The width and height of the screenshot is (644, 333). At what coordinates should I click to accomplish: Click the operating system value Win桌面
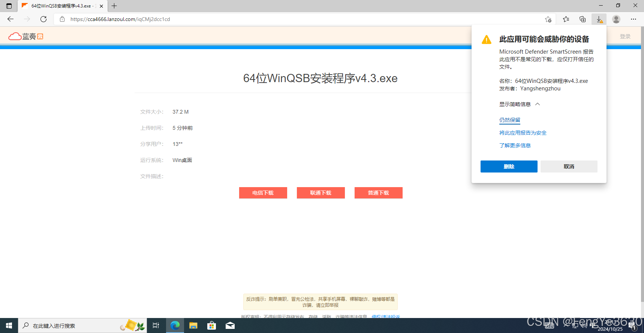[182, 160]
